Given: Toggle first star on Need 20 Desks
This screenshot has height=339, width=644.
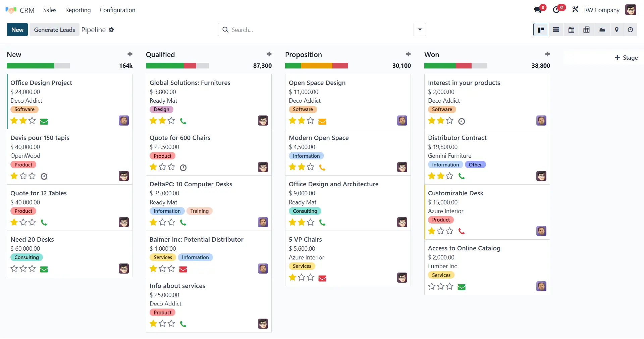Looking at the screenshot, I should [14, 269].
